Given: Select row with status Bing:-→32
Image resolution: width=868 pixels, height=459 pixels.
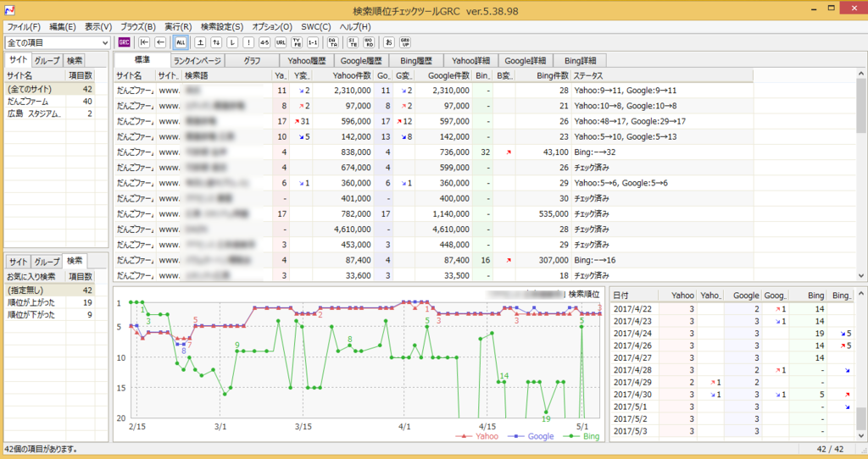Looking at the screenshot, I should [x=434, y=152].
